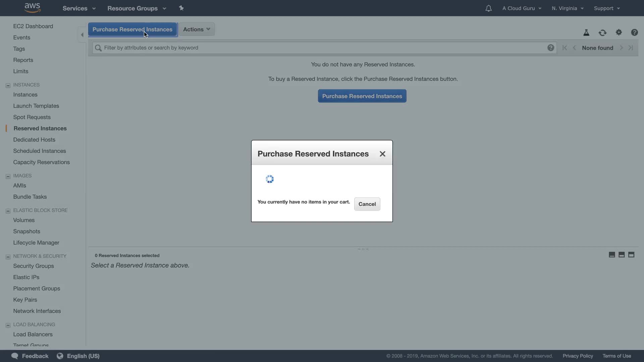Refresh the Reserved Instances list
The image size is (644, 362).
coord(602,33)
